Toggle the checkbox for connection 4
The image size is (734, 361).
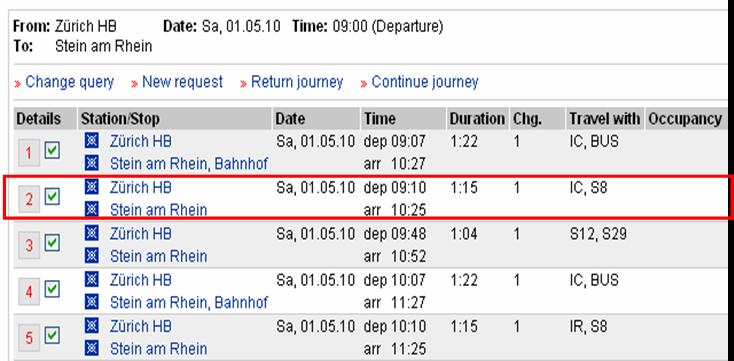(52, 289)
